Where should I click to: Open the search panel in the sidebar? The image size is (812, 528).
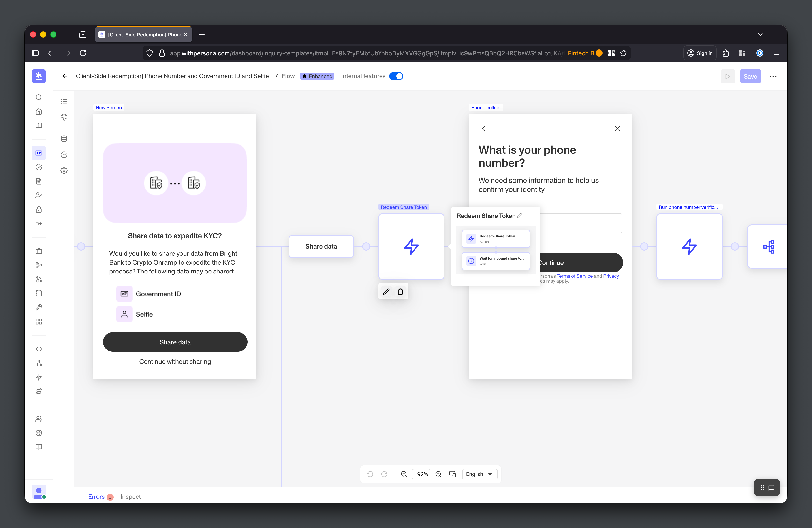click(x=39, y=97)
